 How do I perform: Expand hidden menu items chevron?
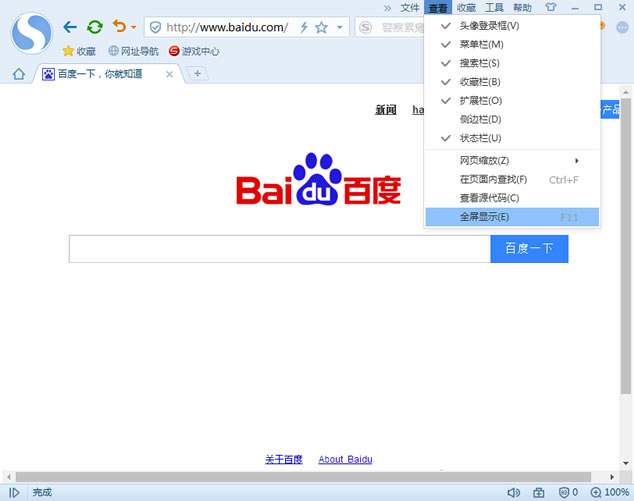click(x=387, y=8)
